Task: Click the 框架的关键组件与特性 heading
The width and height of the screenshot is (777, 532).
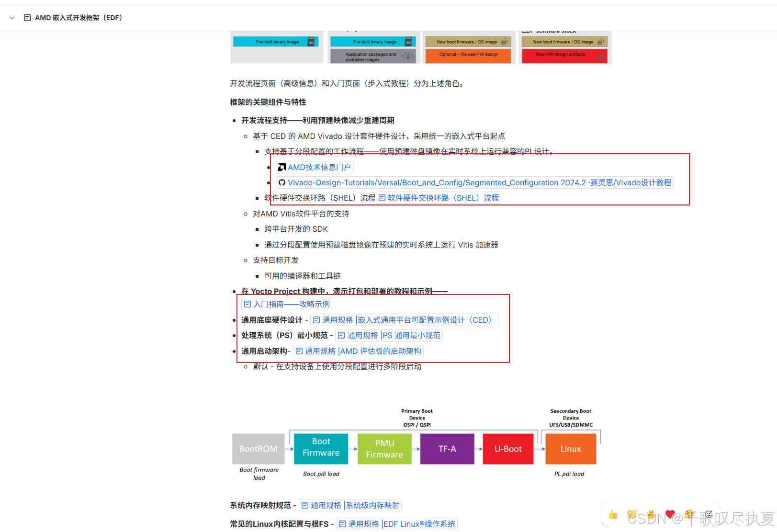Action: 268,102
